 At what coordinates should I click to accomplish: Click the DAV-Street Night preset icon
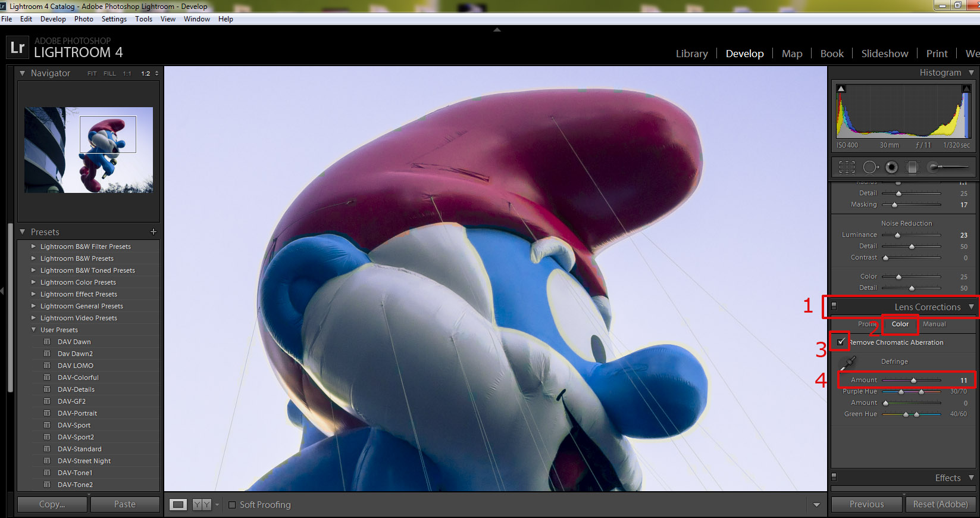47,461
